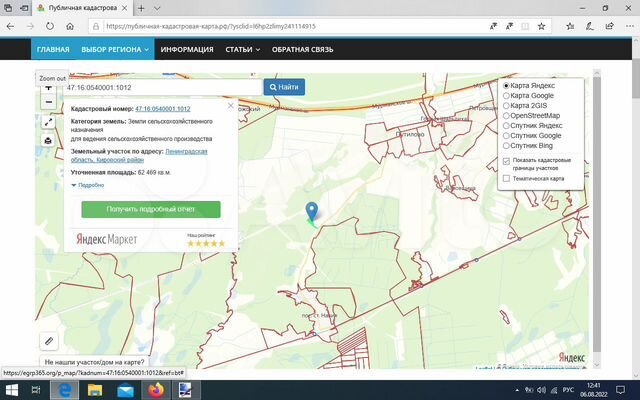
Task: Add notes pen icon in toolbar
Action: click(x=589, y=26)
